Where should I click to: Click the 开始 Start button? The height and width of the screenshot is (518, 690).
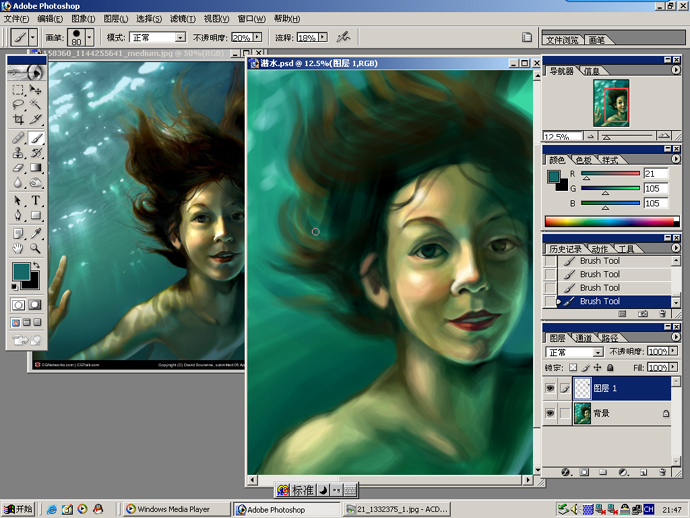coord(18,509)
